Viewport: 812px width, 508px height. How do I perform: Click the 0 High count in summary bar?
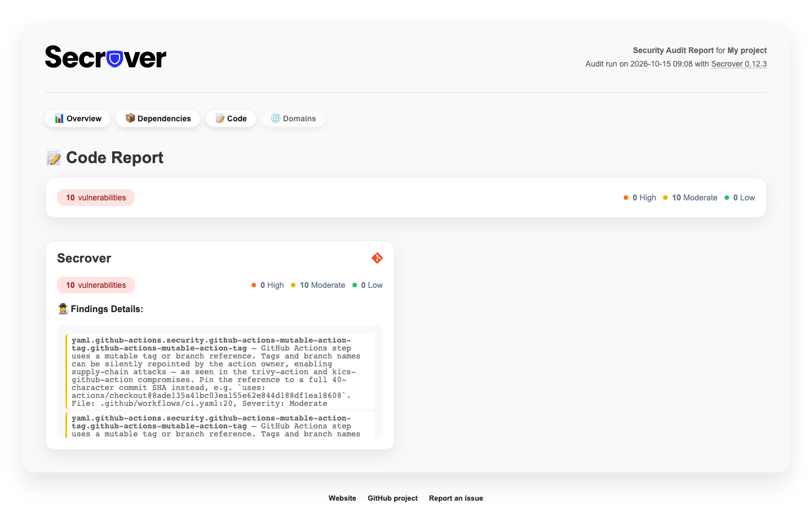click(639, 198)
